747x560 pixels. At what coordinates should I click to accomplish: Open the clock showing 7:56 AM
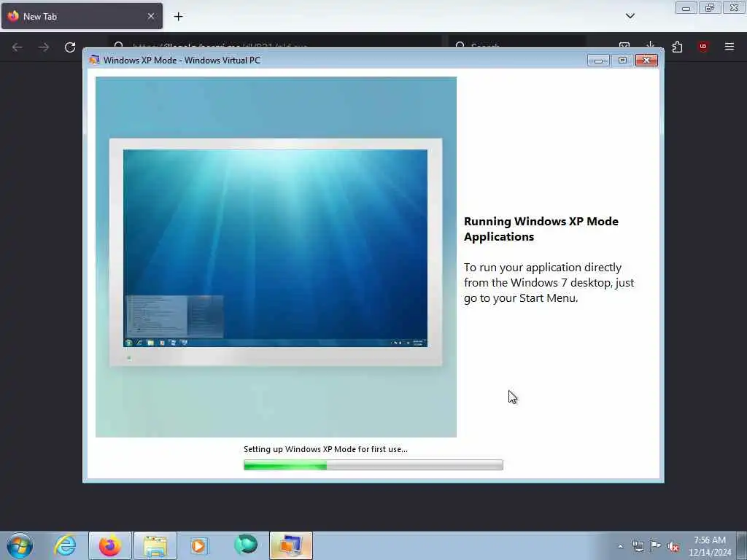tap(709, 545)
